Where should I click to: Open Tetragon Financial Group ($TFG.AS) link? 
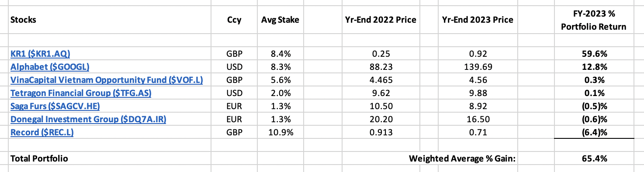pyautogui.click(x=81, y=93)
